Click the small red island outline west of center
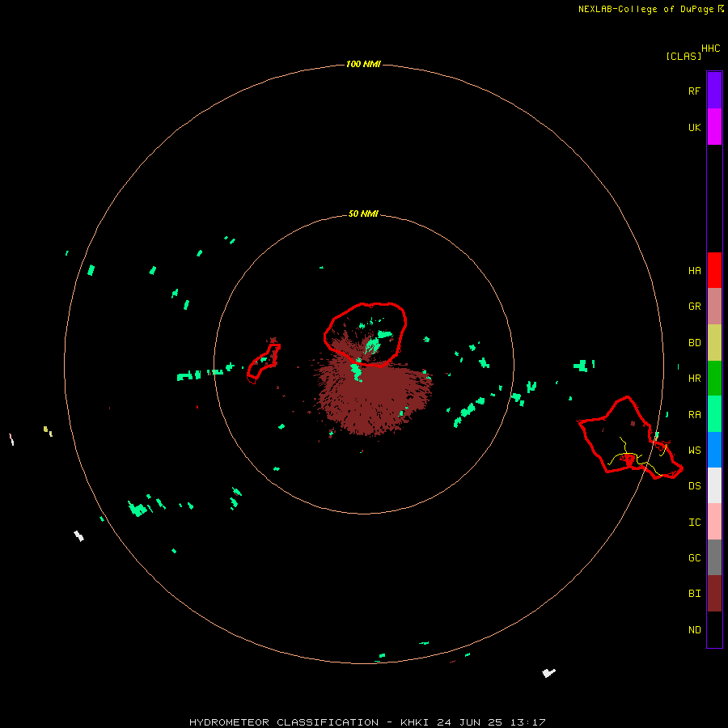Screen dimensions: 728x728 coord(263,362)
